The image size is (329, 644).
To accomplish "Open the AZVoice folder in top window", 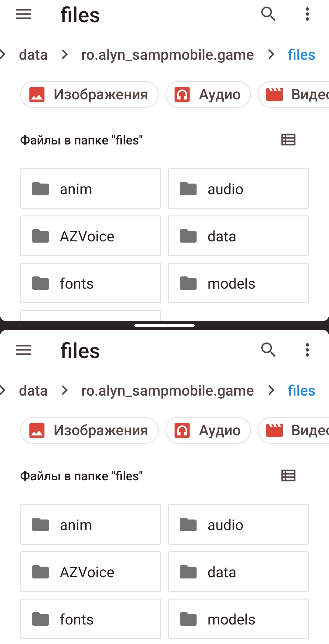I will [x=90, y=236].
